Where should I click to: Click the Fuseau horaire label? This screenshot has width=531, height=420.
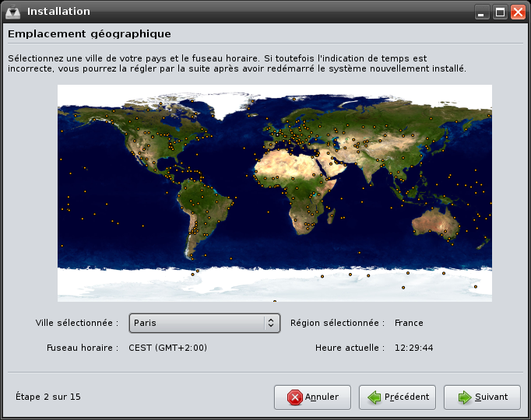pyautogui.click(x=83, y=348)
